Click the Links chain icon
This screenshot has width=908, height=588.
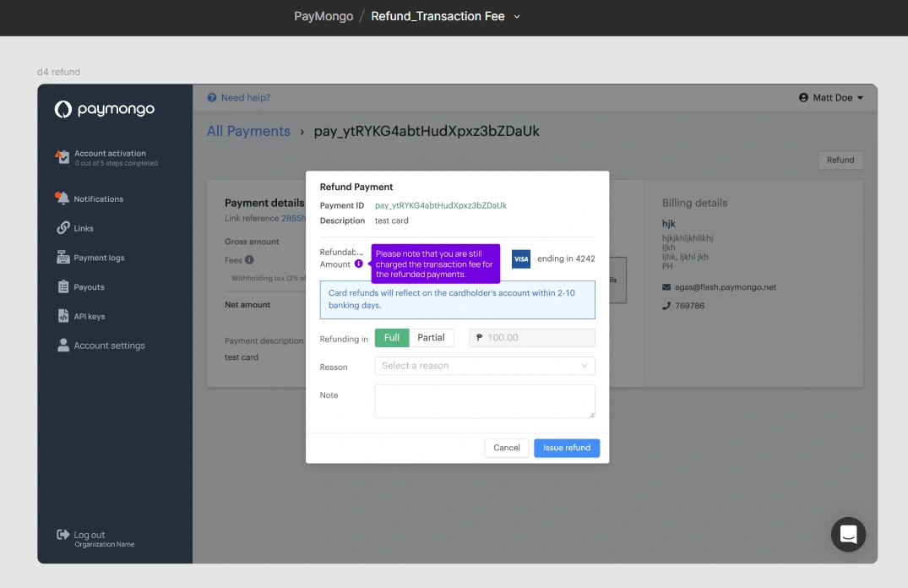click(x=63, y=227)
